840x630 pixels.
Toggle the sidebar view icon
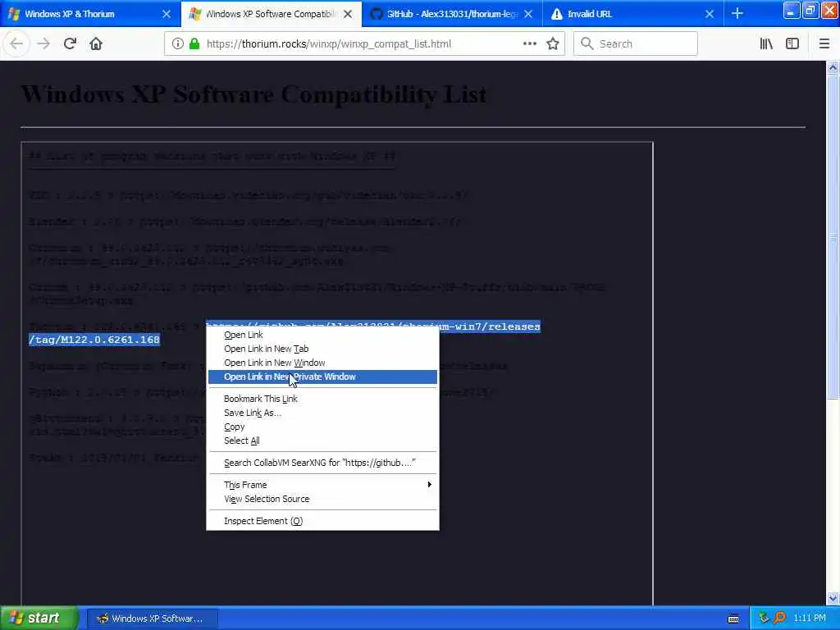792,44
